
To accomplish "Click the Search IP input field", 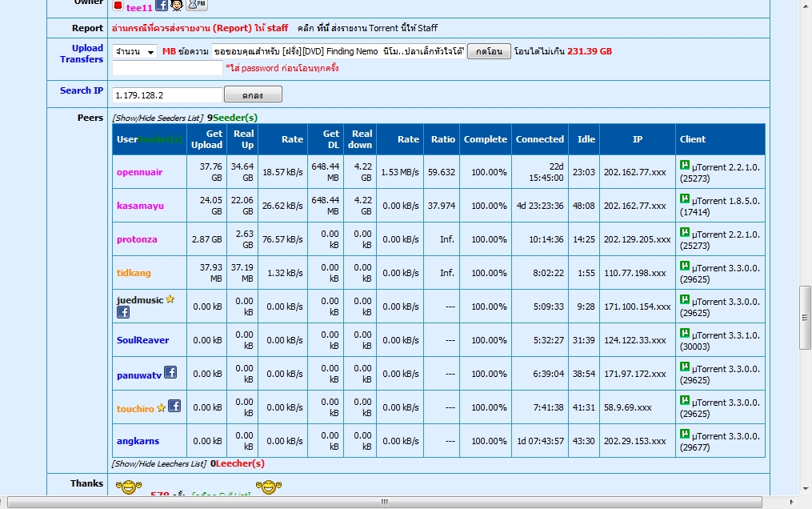I will coord(167,95).
